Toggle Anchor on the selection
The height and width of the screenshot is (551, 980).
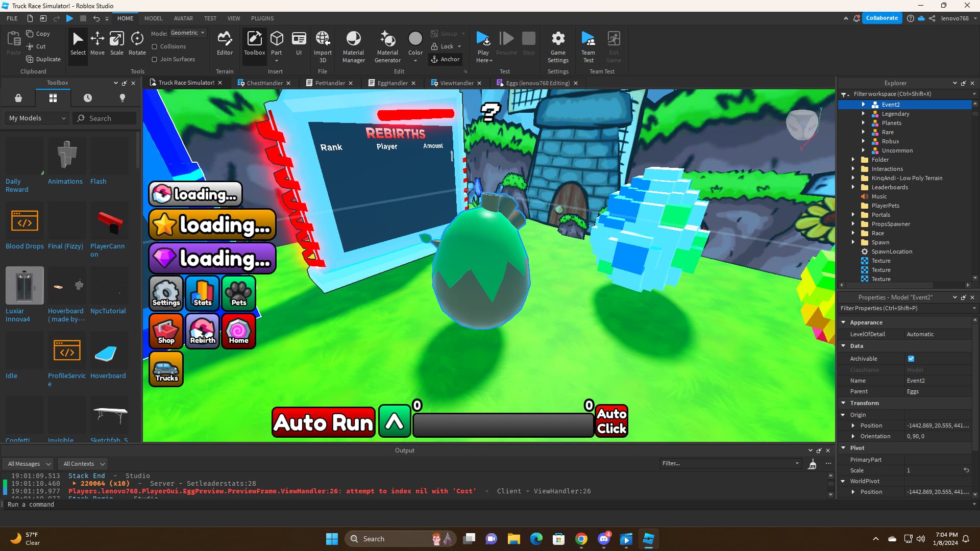pyautogui.click(x=445, y=59)
